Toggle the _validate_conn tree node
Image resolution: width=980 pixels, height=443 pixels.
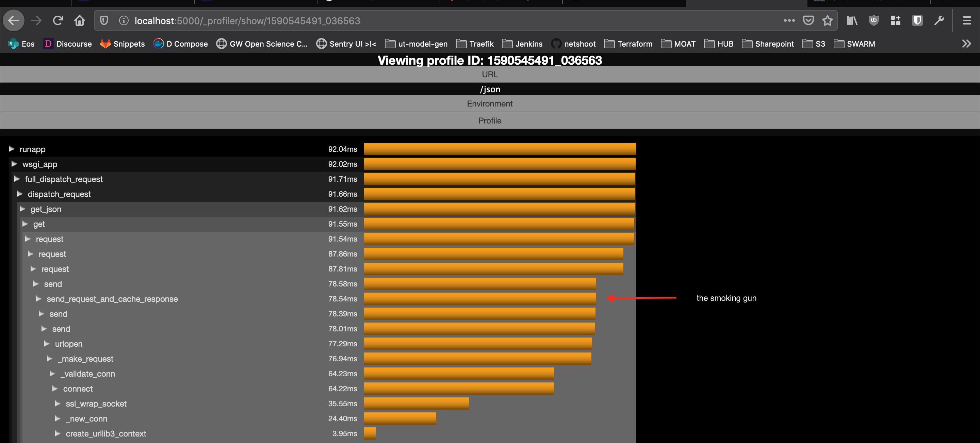tap(52, 373)
